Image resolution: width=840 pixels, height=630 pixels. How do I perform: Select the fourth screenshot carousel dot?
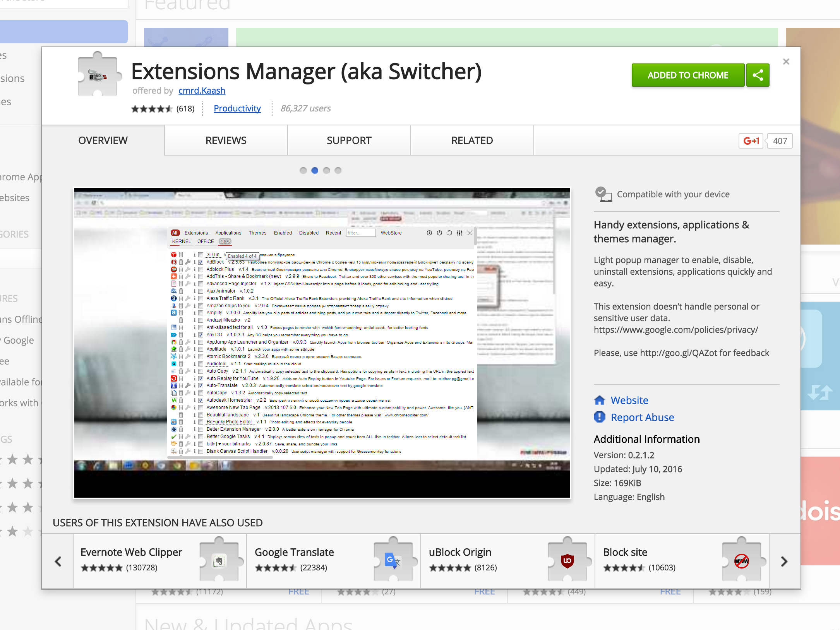coord(338,171)
